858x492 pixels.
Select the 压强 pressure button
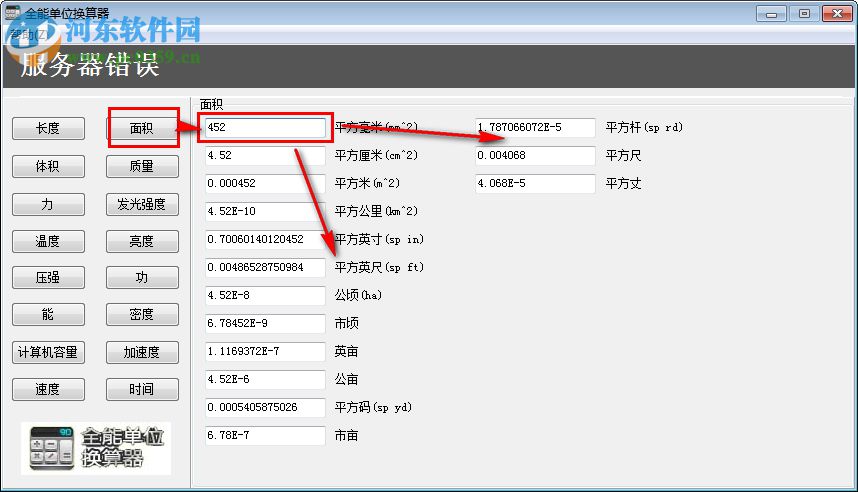click(48, 277)
